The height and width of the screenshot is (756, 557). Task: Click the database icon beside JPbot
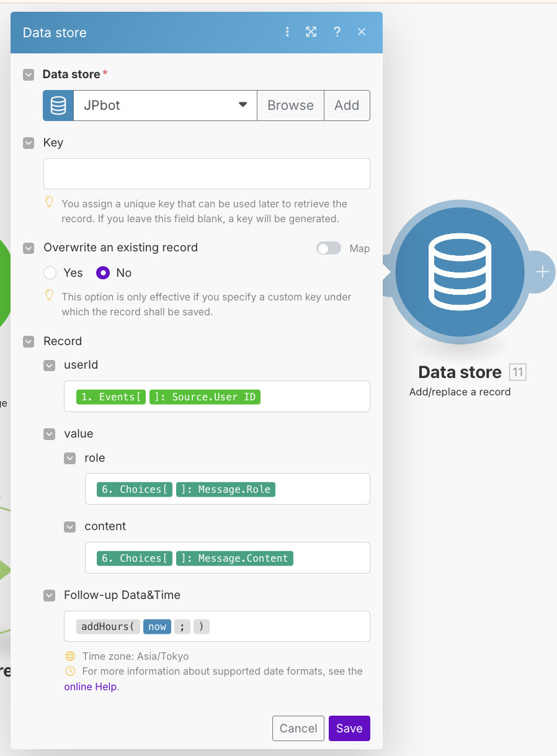pos(58,106)
